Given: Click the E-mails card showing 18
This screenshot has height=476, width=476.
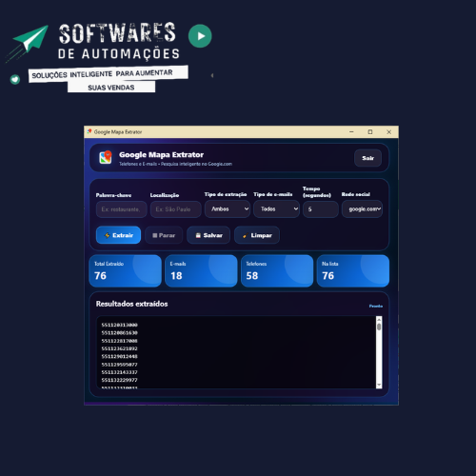Looking at the screenshot, I should (x=201, y=270).
